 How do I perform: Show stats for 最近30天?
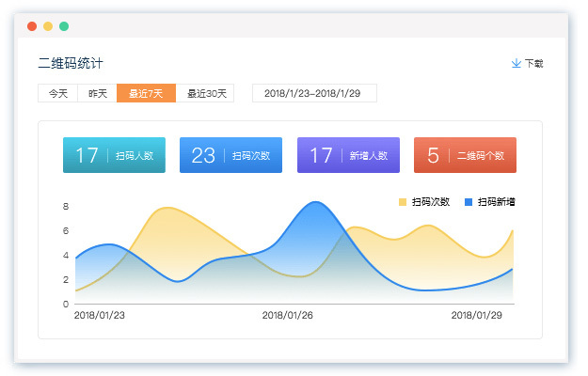206,93
